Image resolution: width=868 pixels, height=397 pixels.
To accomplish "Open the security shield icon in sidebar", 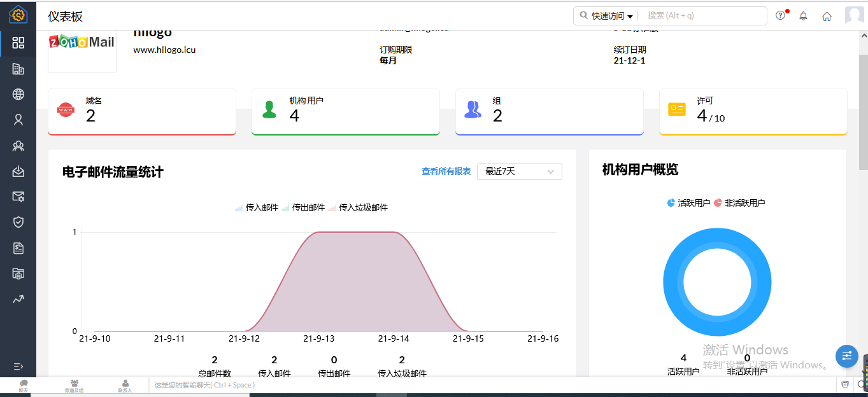I will [18, 222].
